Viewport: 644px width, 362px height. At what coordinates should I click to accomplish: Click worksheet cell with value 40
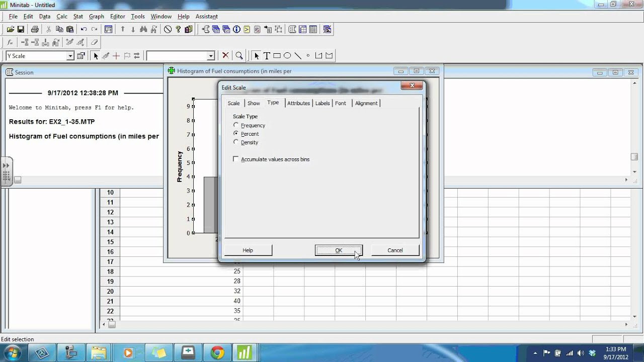coord(181,301)
